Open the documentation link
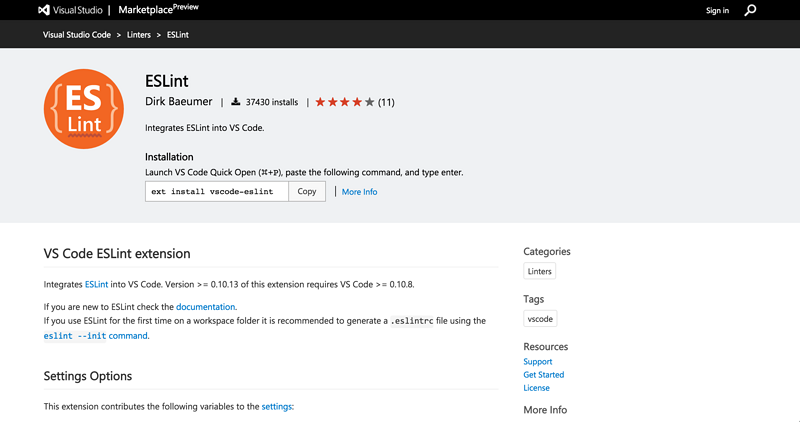This screenshot has width=800, height=422. 206,306
